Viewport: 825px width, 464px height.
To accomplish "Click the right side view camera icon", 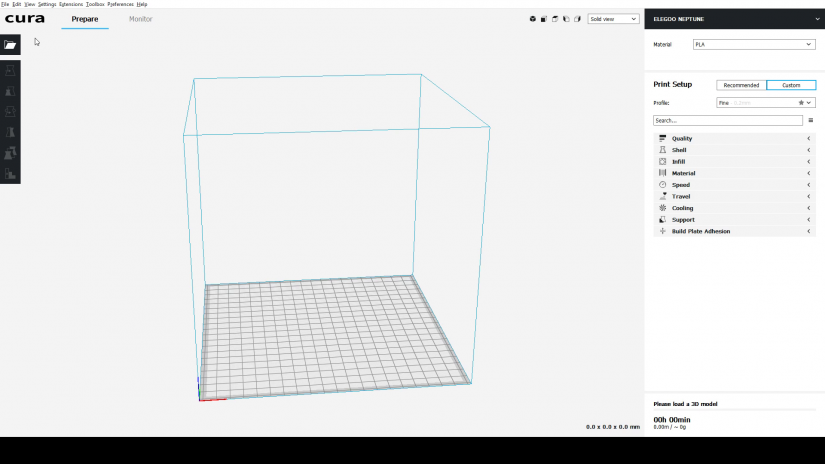I will [577, 19].
